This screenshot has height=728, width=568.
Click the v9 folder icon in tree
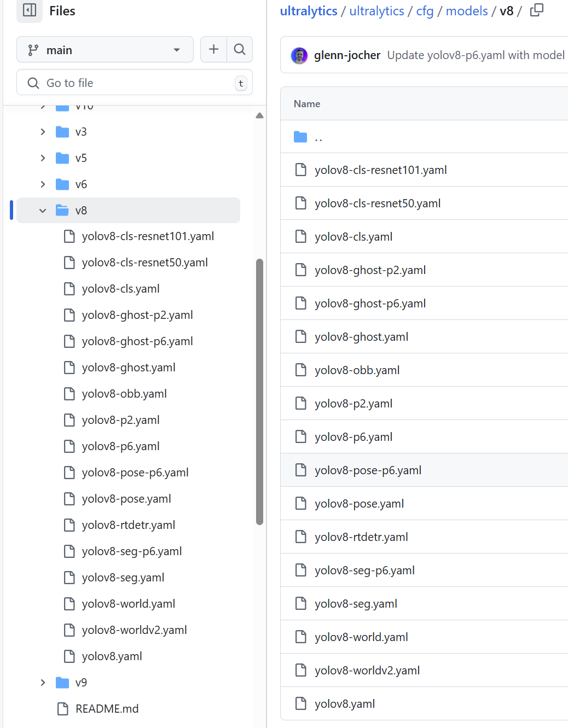pos(62,683)
